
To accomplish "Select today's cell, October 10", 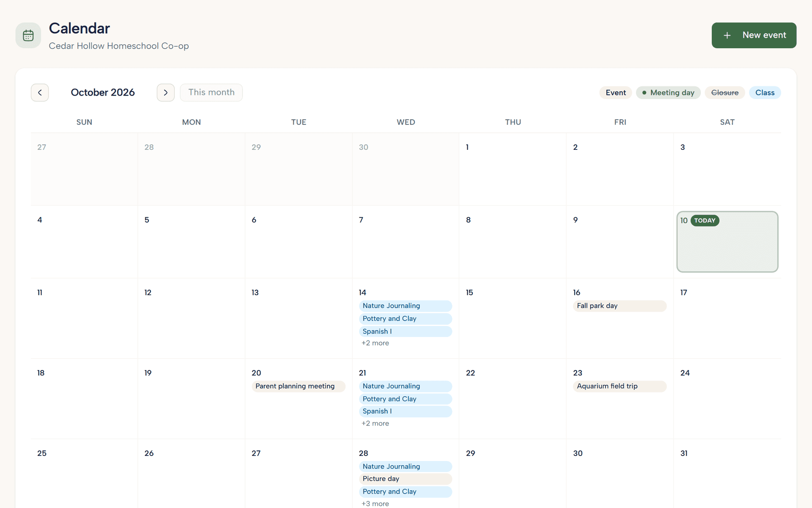I will pyautogui.click(x=727, y=242).
